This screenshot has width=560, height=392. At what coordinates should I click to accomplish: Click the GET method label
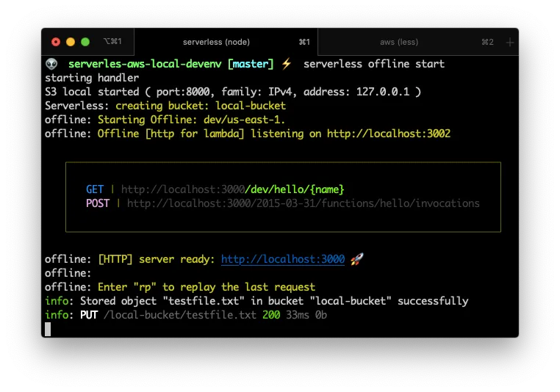[x=95, y=189]
